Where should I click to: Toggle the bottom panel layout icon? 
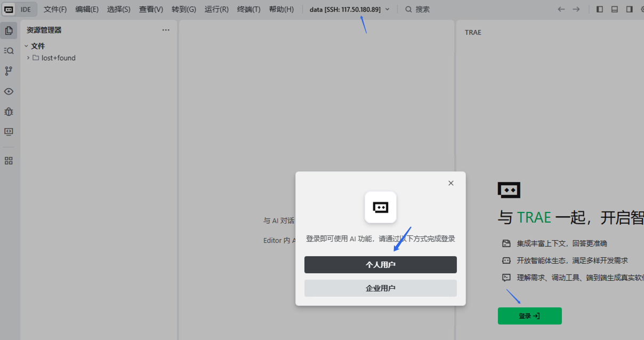coord(615,9)
